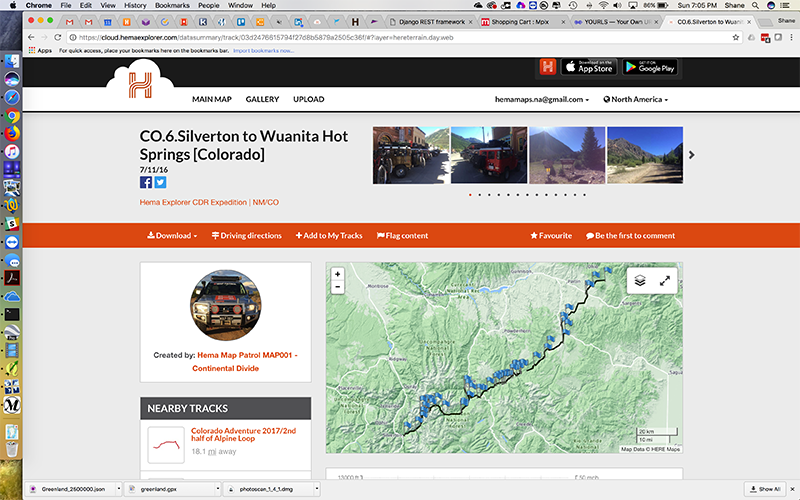Open Spotlight search in menu bar

click(x=755, y=5)
